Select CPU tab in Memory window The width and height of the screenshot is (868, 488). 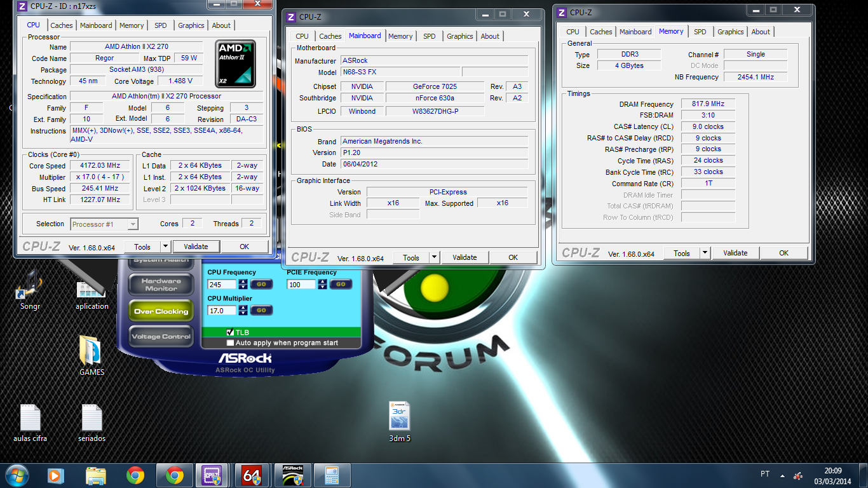[573, 32]
